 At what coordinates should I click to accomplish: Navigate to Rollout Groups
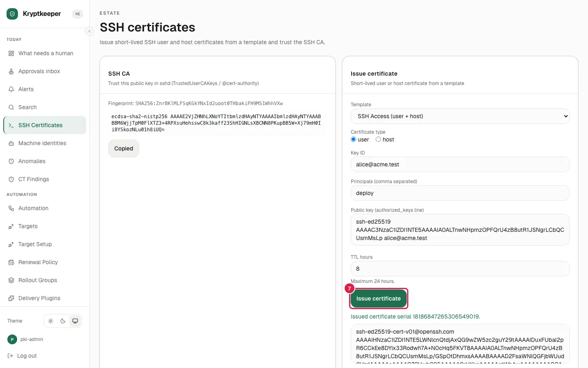[x=45, y=280]
